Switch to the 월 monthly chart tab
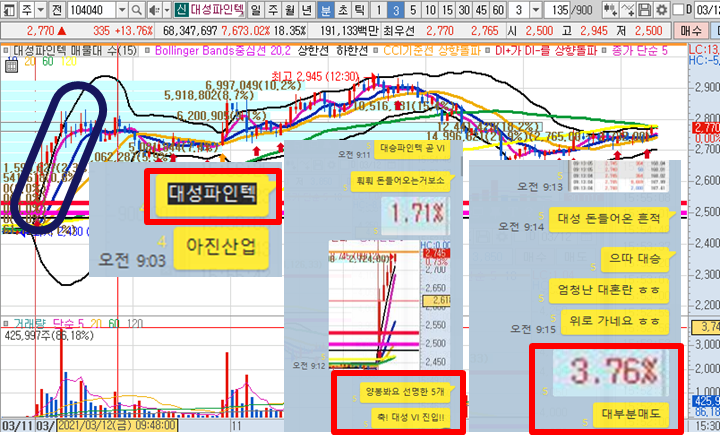 (x=290, y=10)
